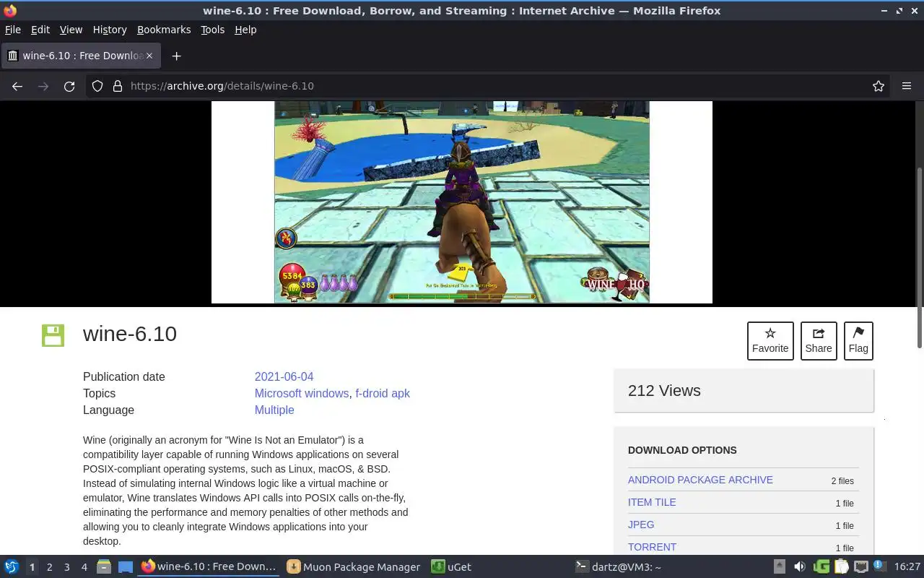Image resolution: width=924 pixels, height=578 pixels.
Task: Download the ITEM TILE file
Action: [652, 502]
